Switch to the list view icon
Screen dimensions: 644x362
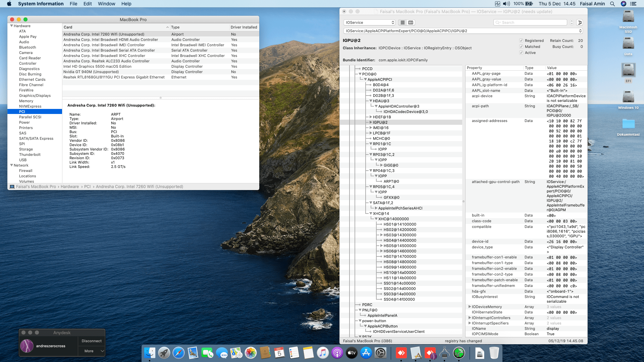tap(402, 22)
